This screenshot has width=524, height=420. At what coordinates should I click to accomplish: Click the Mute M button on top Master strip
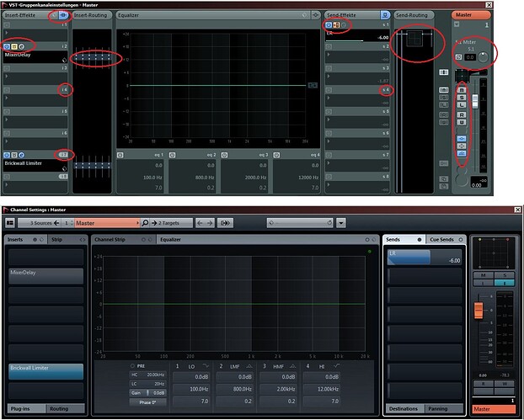(462, 90)
